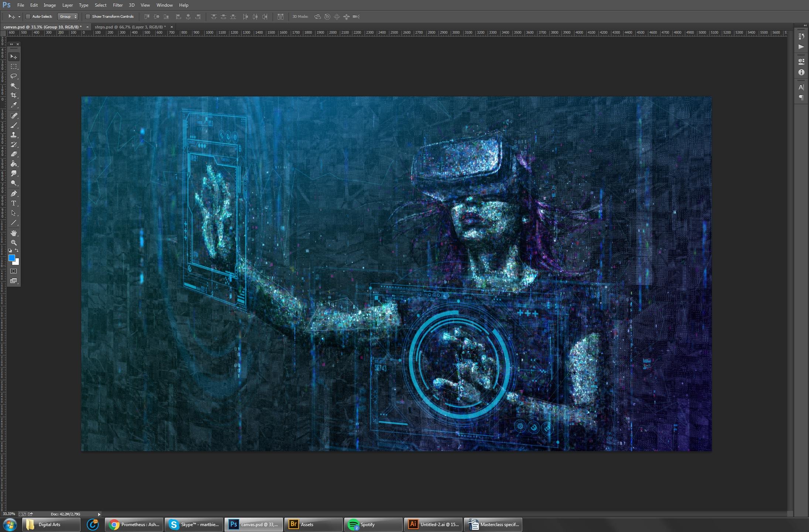Viewport: 809px width, 532px height.
Task: Select the Lasso tool
Action: pos(14,76)
